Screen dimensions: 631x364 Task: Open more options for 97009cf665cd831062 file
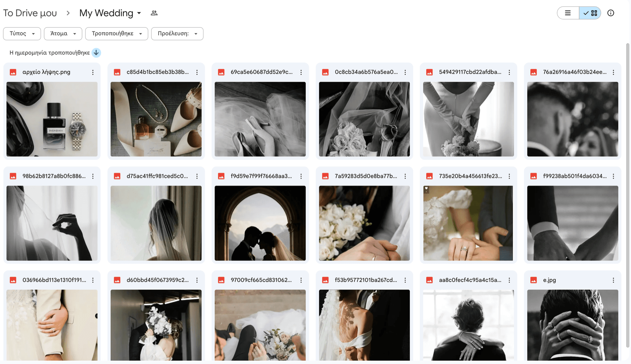click(301, 280)
